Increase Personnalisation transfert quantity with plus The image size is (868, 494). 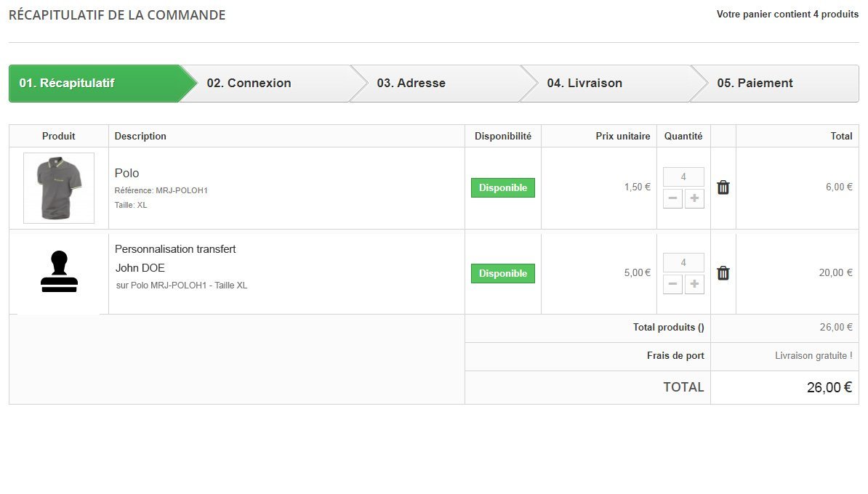pyautogui.click(x=694, y=284)
